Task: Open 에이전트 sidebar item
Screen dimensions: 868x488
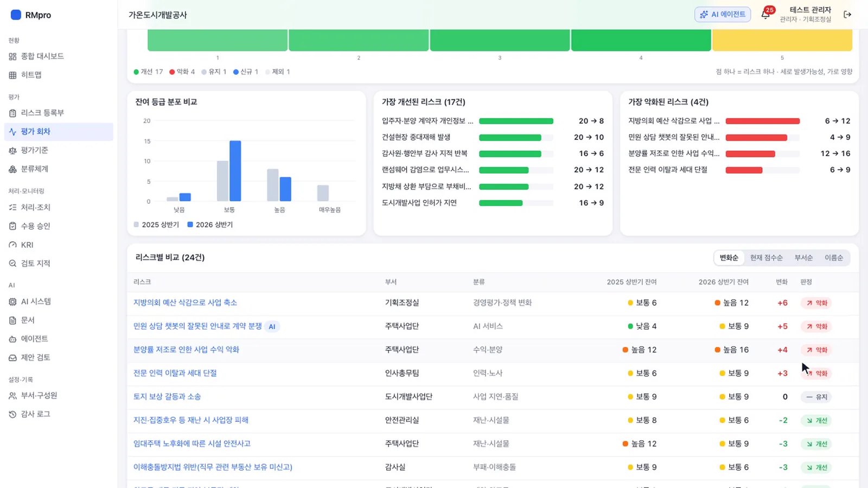Action: 59,339
